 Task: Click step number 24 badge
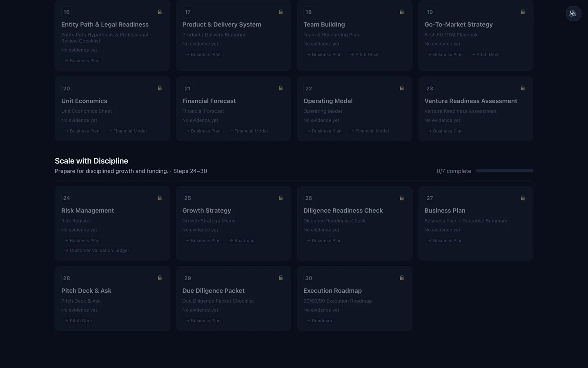tap(67, 198)
